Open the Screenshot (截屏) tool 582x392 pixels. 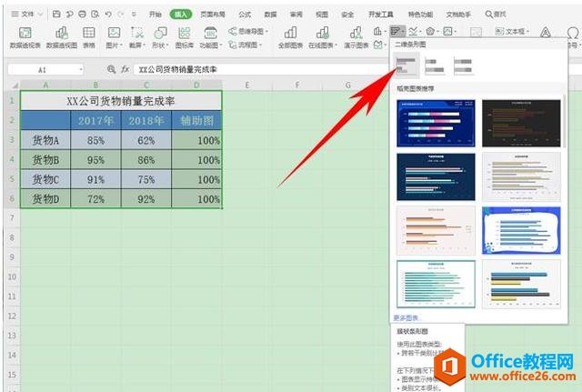pyautogui.click(x=137, y=38)
